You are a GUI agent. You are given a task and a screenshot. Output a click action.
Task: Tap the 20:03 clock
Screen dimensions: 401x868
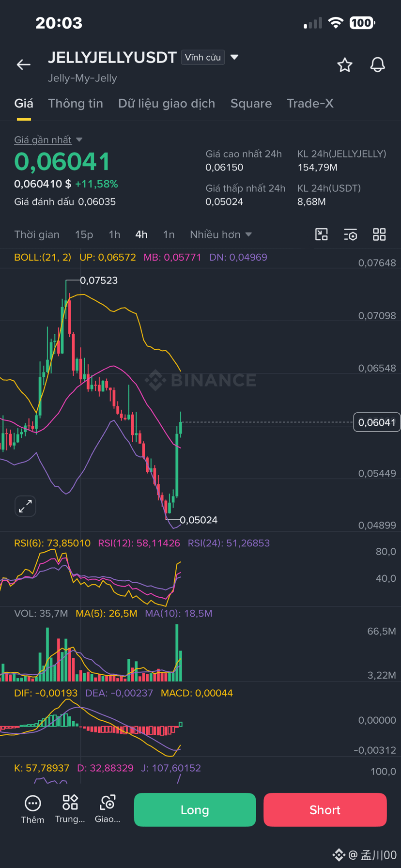tap(59, 23)
